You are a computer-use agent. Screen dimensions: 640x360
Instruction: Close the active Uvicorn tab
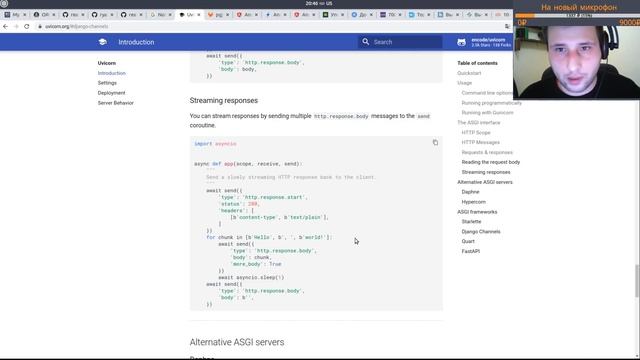[199, 15]
